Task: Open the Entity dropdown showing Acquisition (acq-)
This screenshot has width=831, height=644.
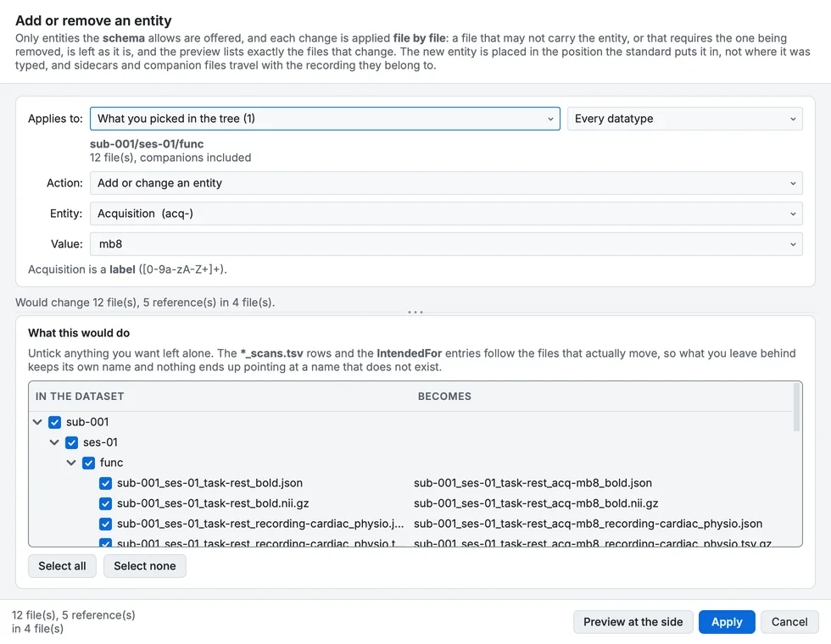Action: pos(446,214)
